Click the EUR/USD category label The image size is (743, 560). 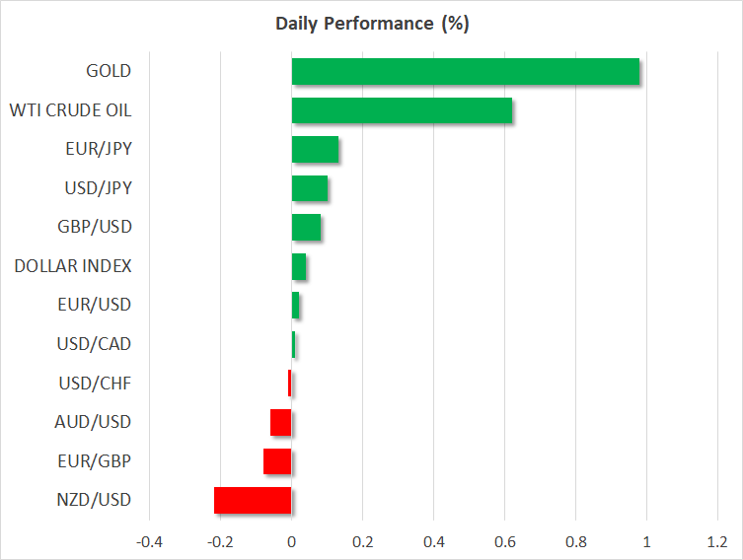(94, 305)
